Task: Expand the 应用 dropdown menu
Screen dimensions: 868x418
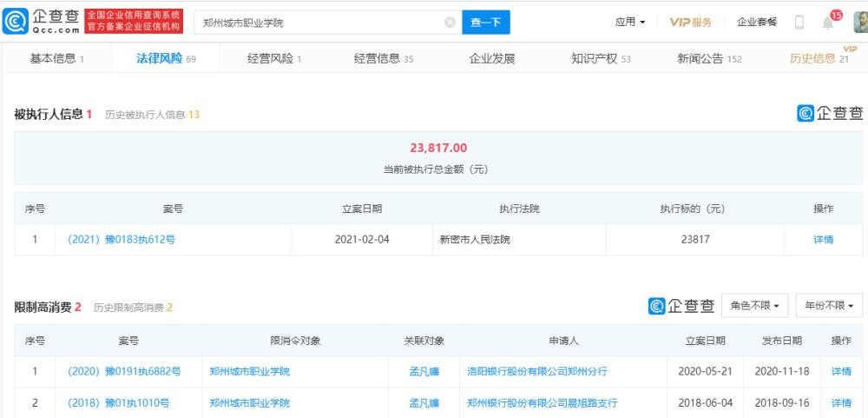Action: point(630,23)
